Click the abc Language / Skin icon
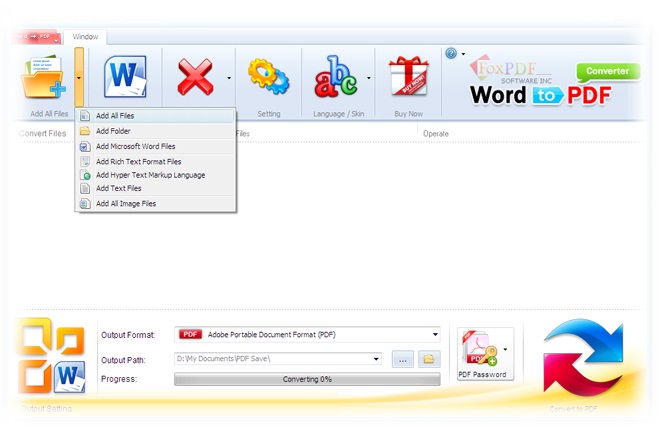The width and height of the screenshot is (660, 431). 335,77
